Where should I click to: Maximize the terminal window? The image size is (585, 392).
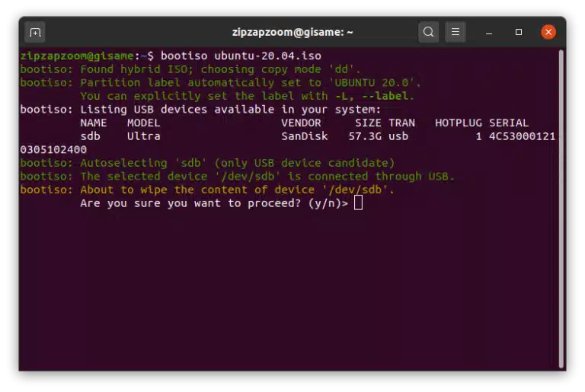point(519,32)
